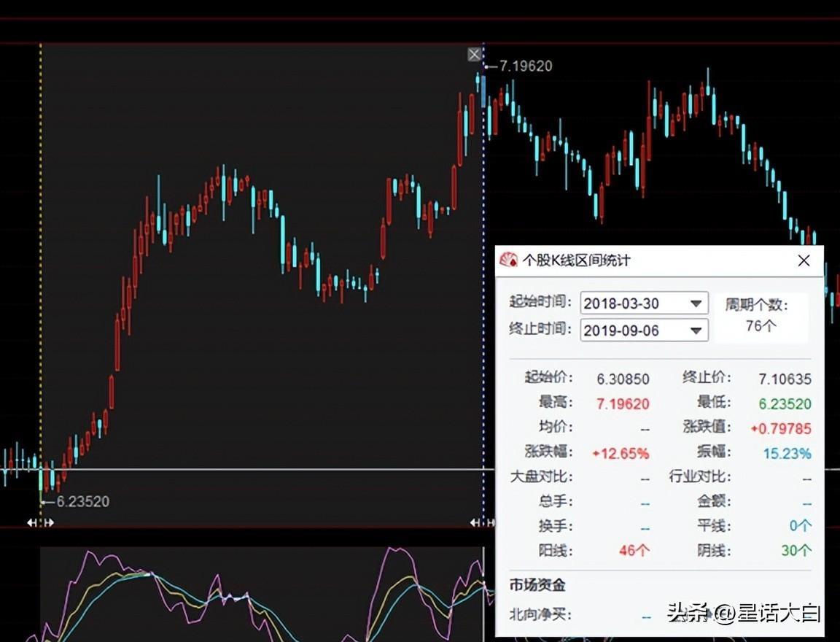840x642 pixels.
Task: Click the app logo in dialog title bar
Action: 508,260
